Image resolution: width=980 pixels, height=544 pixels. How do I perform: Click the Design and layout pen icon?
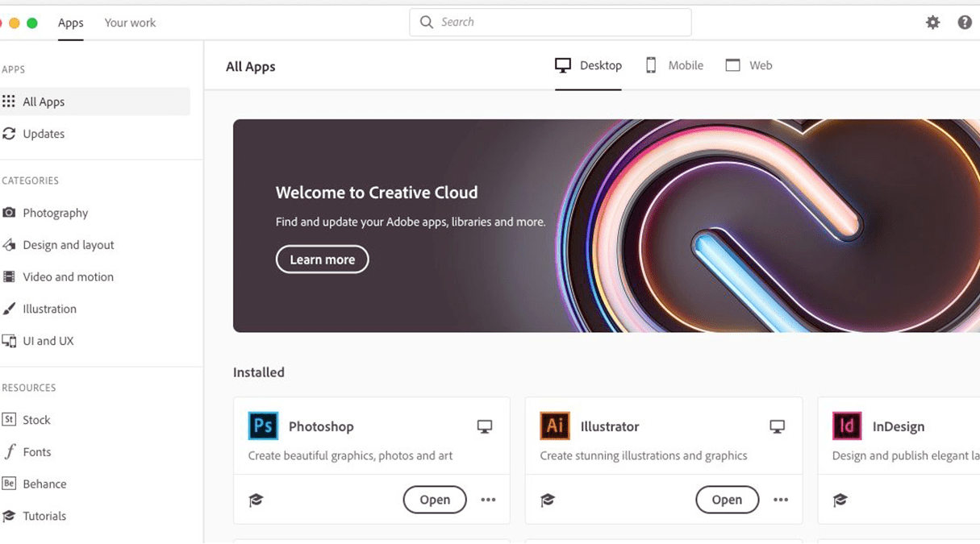click(9, 244)
